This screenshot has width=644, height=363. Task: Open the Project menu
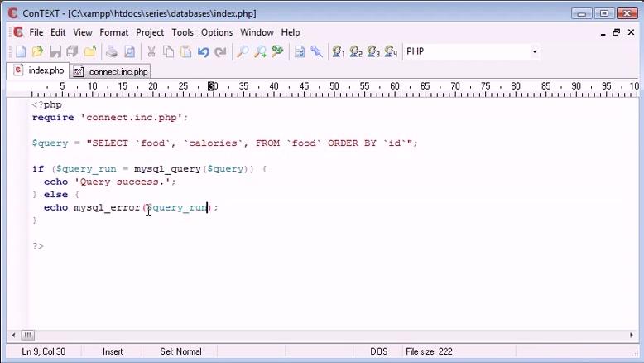coord(150,32)
